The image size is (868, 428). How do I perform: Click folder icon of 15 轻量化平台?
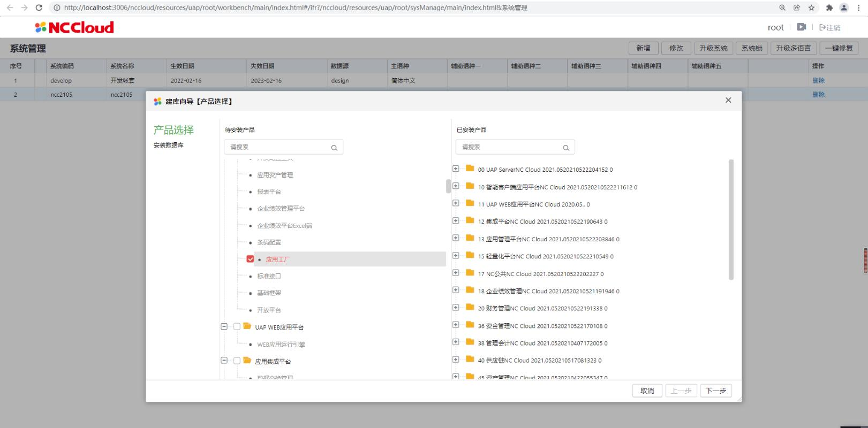click(470, 255)
